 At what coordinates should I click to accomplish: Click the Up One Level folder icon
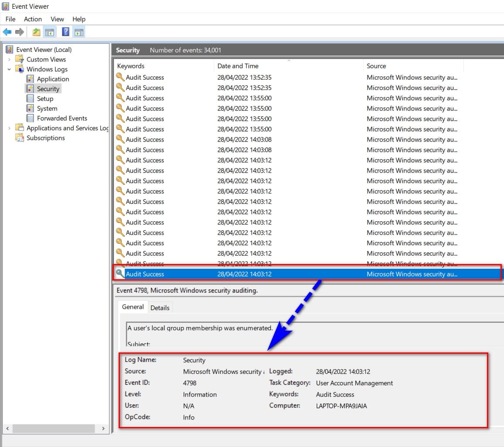36,32
